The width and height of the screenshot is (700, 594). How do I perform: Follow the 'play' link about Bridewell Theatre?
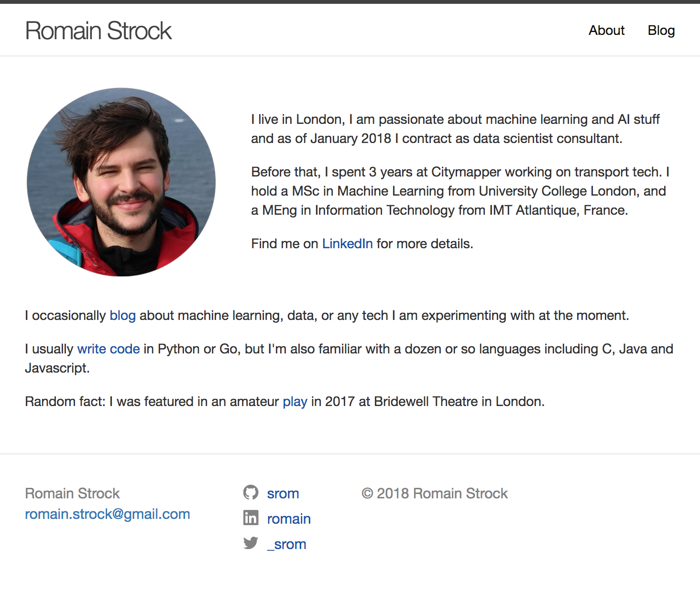295,401
